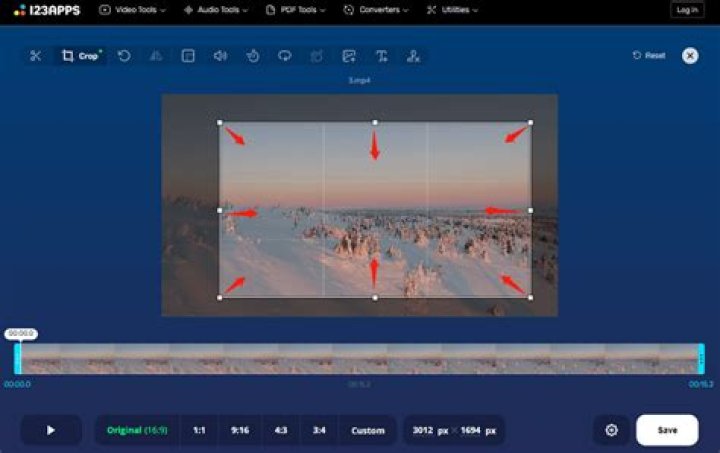
Task: Select the Flip tool icon
Action: [156, 56]
